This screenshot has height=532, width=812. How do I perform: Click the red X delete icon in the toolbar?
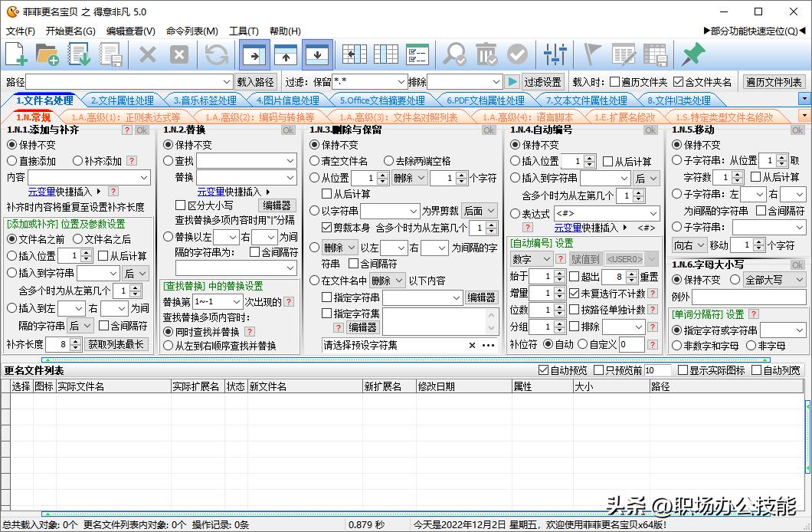148,54
